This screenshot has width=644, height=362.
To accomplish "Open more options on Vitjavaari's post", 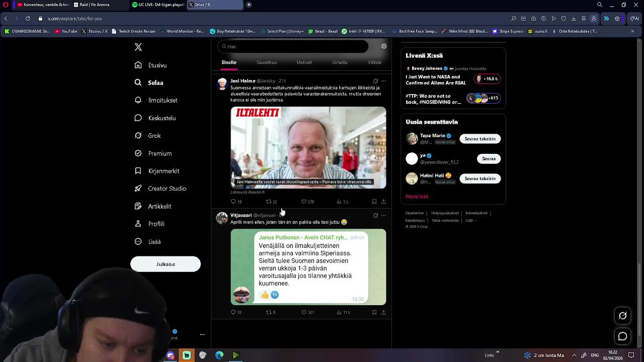I will pyautogui.click(x=383, y=215).
